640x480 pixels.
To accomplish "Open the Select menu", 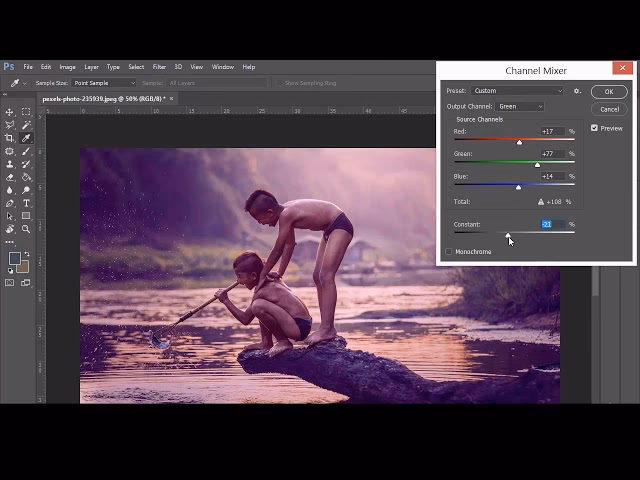I will 136,67.
